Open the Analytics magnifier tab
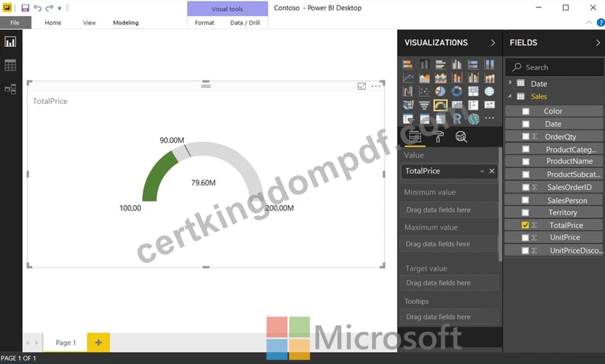The image size is (605, 364). 461,137
